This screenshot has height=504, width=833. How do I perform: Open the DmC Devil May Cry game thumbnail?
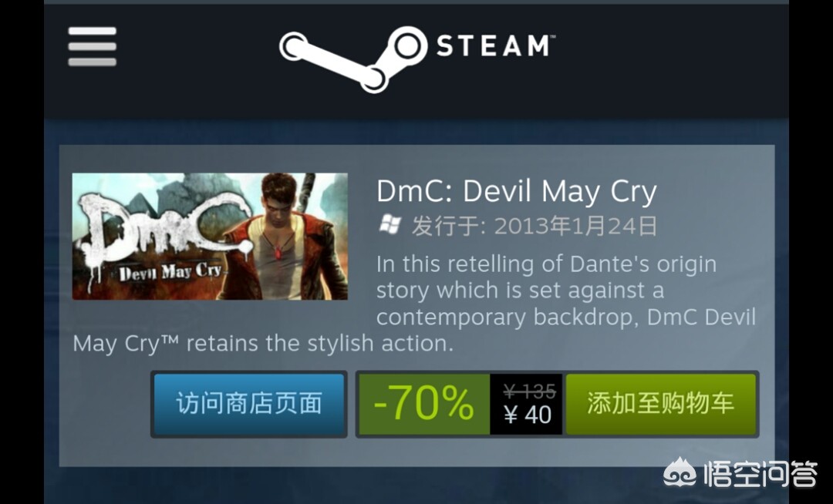point(210,236)
